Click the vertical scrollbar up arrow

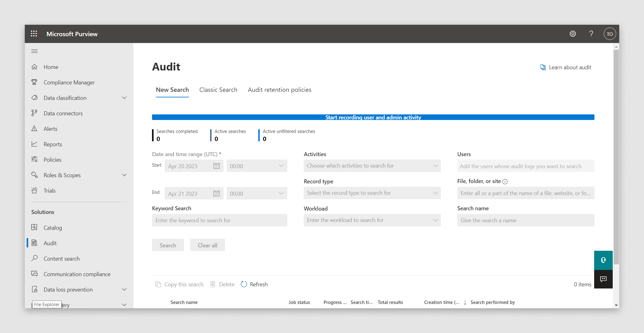tap(616, 47)
